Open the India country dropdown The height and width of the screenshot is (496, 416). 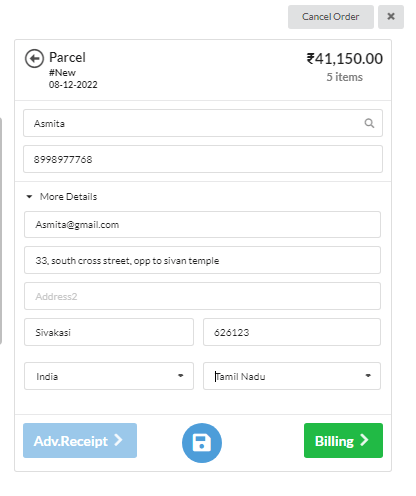tap(109, 376)
